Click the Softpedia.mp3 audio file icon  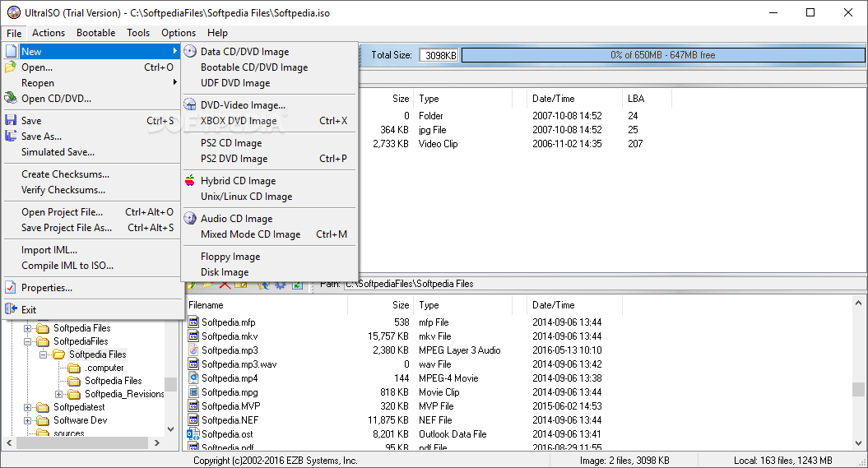tap(193, 350)
